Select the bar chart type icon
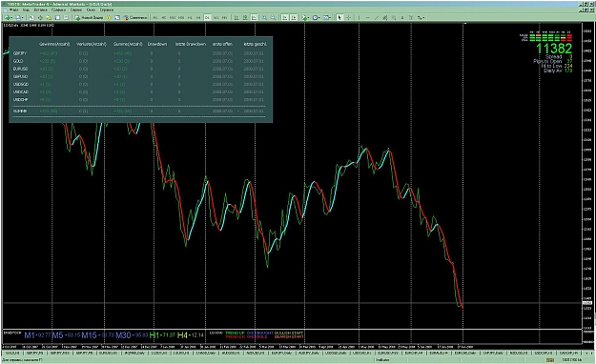Viewport: 596px width, 364px height. pos(236,17)
